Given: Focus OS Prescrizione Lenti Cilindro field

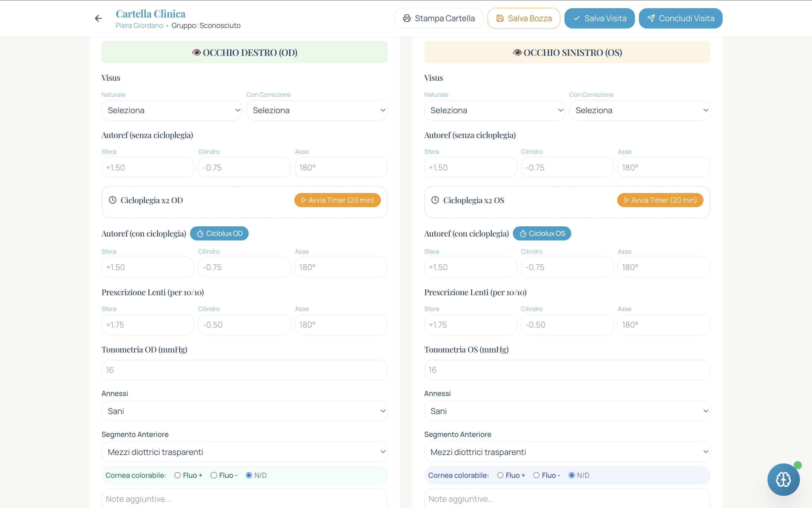Looking at the screenshot, I should pyautogui.click(x=567, y=325).
